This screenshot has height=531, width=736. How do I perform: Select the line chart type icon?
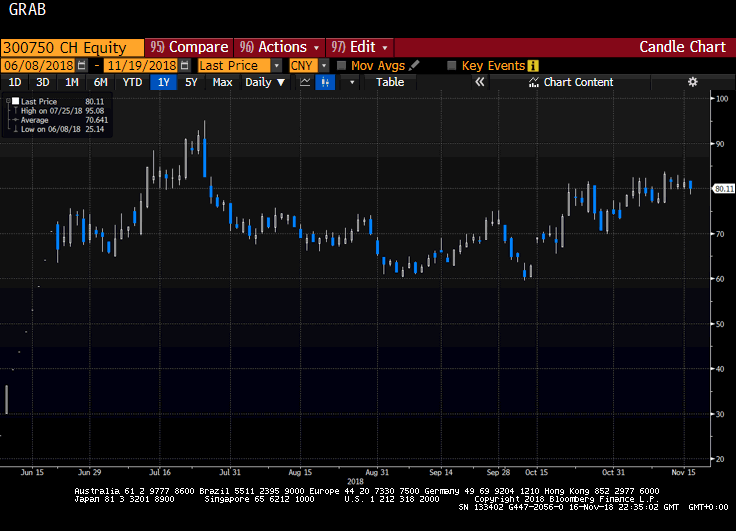[305, 82]
